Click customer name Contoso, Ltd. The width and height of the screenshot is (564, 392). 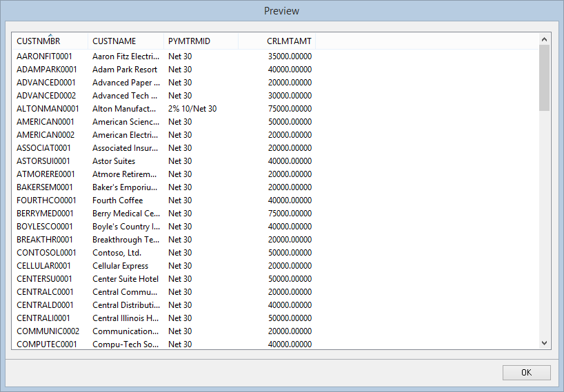117,253
